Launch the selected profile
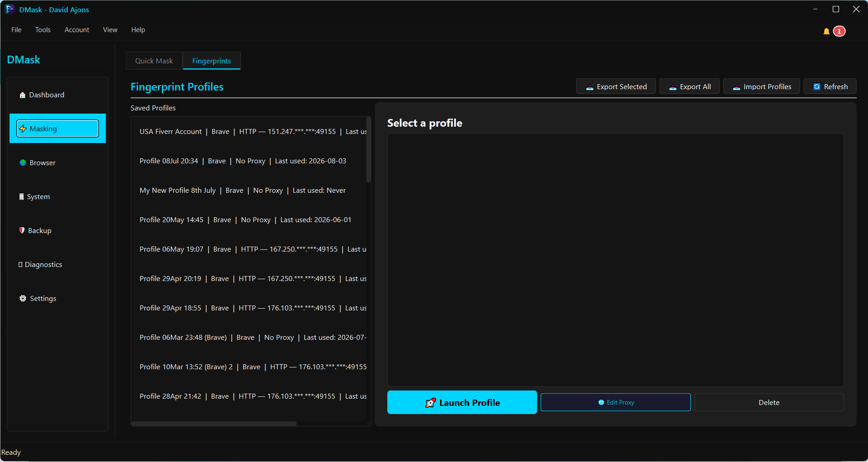 pos(462,402)
